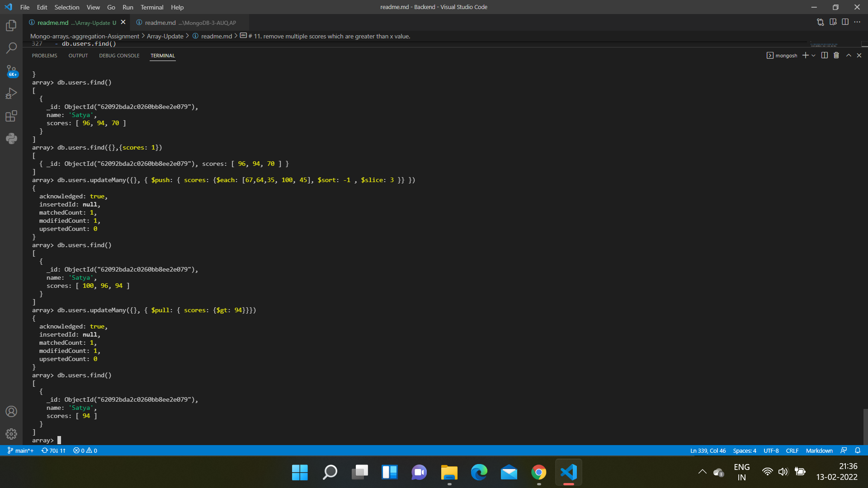The image size is (868, 488).
Task: Kill the terminal using the trash icon
Action: coord(836,55)
